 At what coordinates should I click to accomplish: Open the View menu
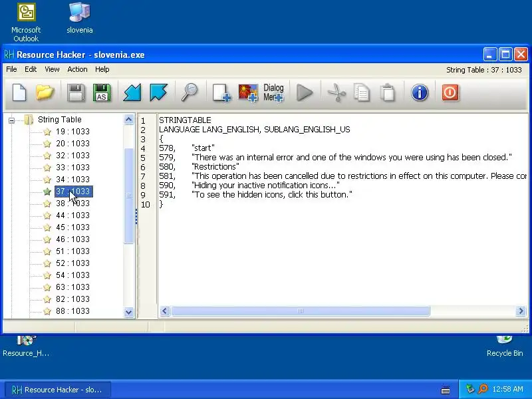click(x=52, y=69)
